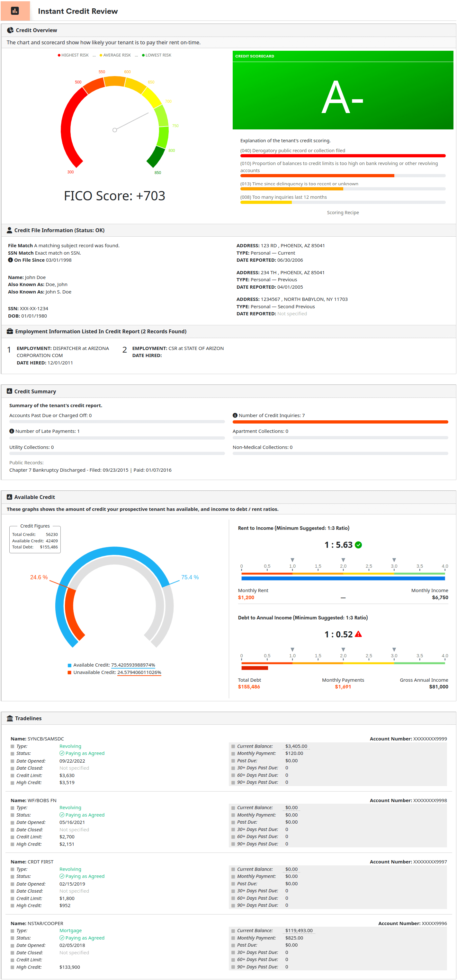Click the 1.0 marker triangle on Rent to Income scale
Screen dimensions: 457x980
292,560
